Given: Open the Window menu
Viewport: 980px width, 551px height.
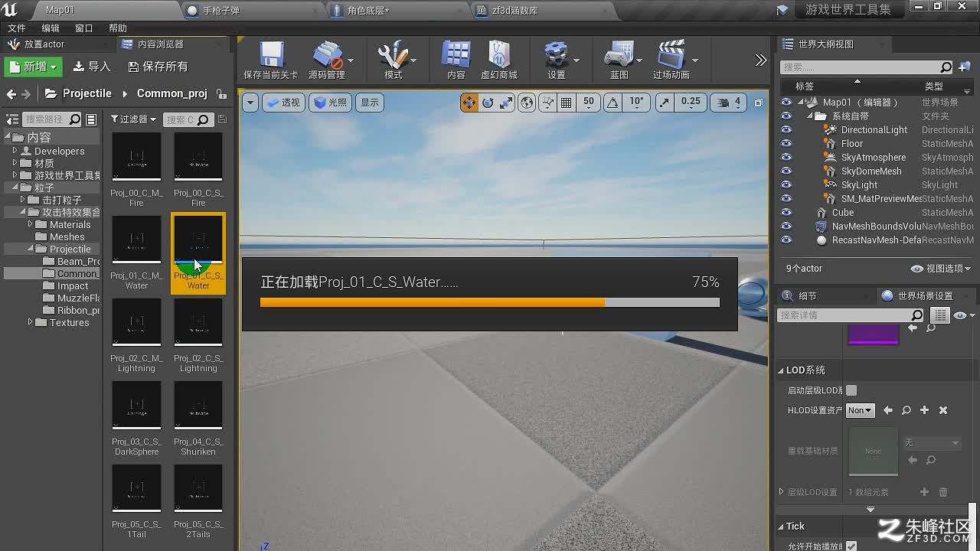Looking at the screenshot, I should (x=84, y=28).
